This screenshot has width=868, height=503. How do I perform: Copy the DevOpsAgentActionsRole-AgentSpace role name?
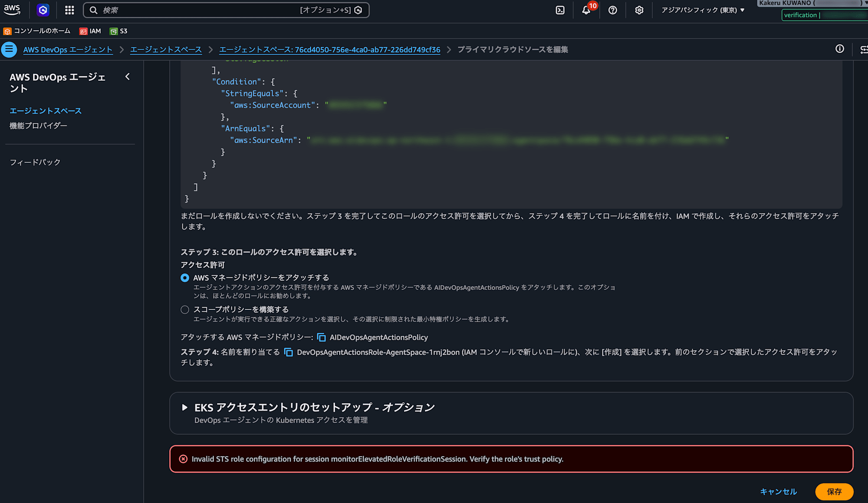(289, 352)
